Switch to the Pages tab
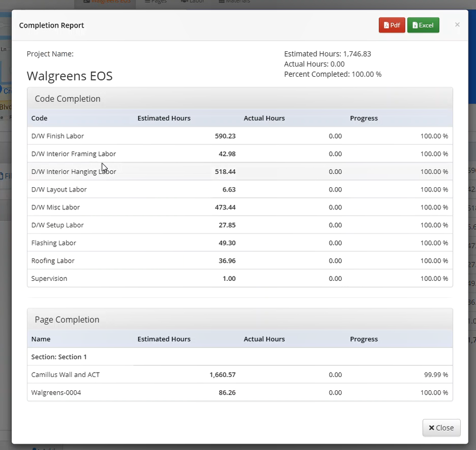Screen dimensions: 476x450 (x=155, y=2)
